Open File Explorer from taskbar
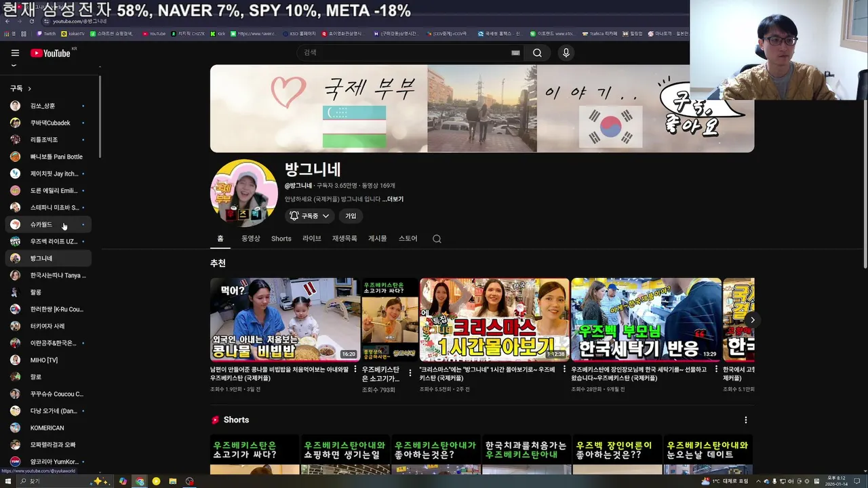This screenshot has height=488, width=868. [x=173, y=481]
